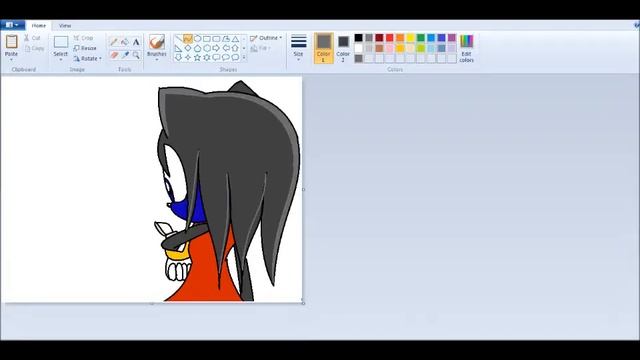Choose the Polygon shape
Screen dimensions: 640x360
pyautogui.click(x=226, y=39)
